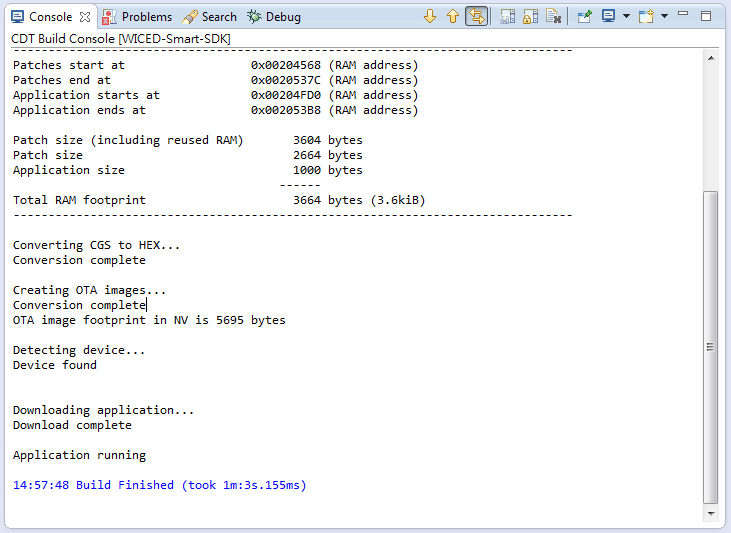Toggle Pin Console pushpin icon
Screen dimensions: 731x533
click(x=585, y=17)
